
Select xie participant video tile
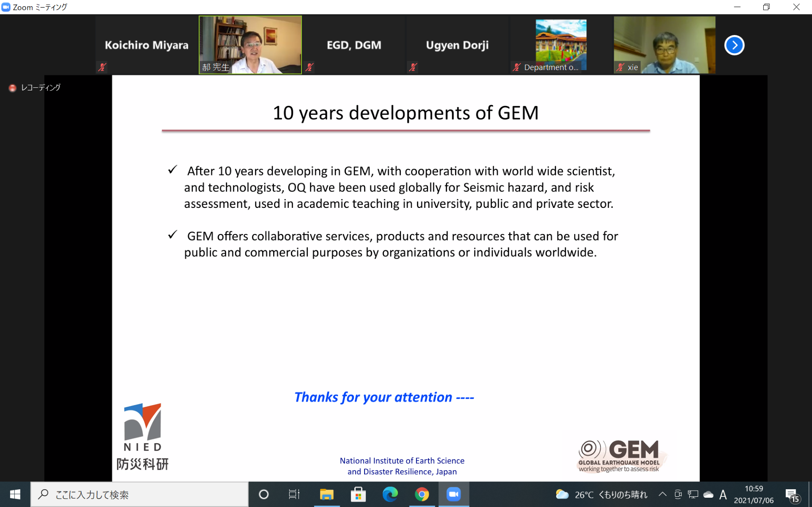pos(664,45)
